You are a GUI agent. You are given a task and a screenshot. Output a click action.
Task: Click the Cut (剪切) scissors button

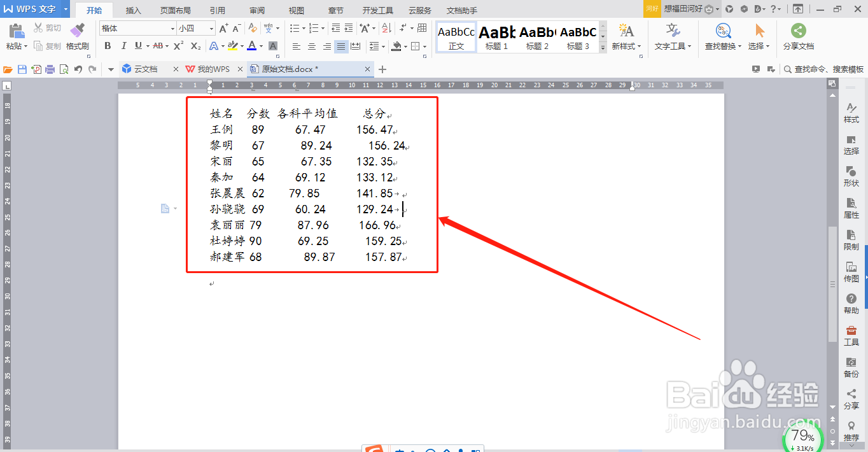click(x=47, y=28)
